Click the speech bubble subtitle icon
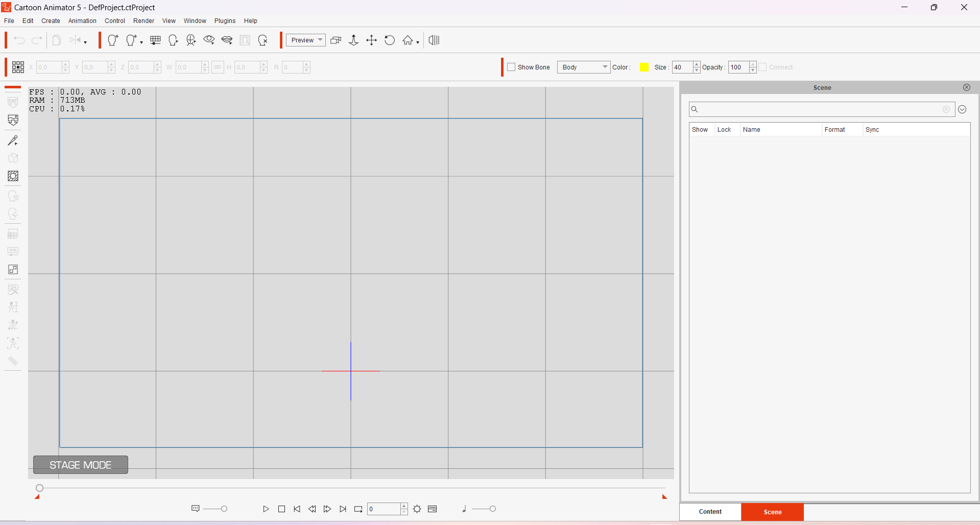 point(195,509)
